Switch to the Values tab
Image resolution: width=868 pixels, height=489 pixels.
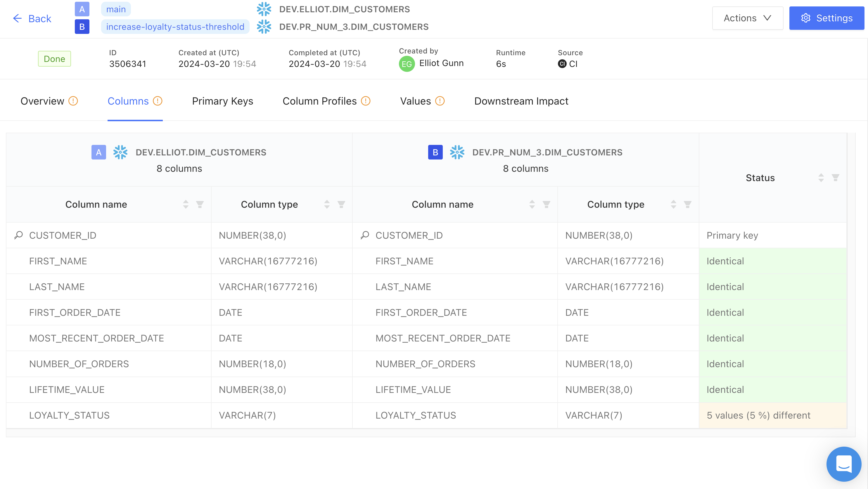coord(422,101)
